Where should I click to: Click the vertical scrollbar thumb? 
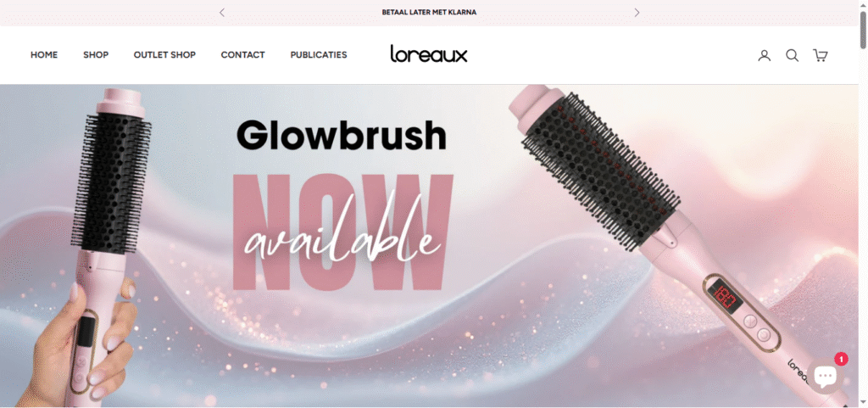[863, 30]
